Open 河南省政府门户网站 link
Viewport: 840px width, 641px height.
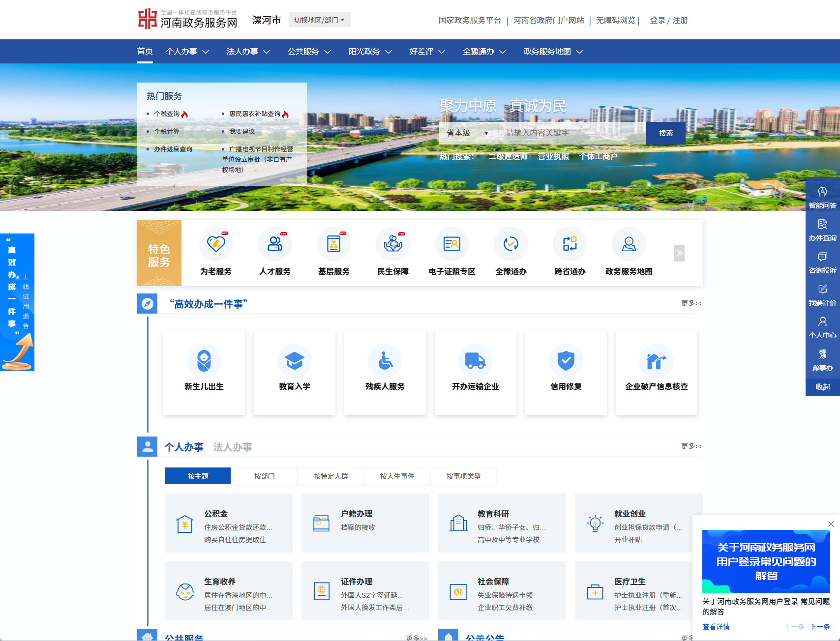coord(549,20)
